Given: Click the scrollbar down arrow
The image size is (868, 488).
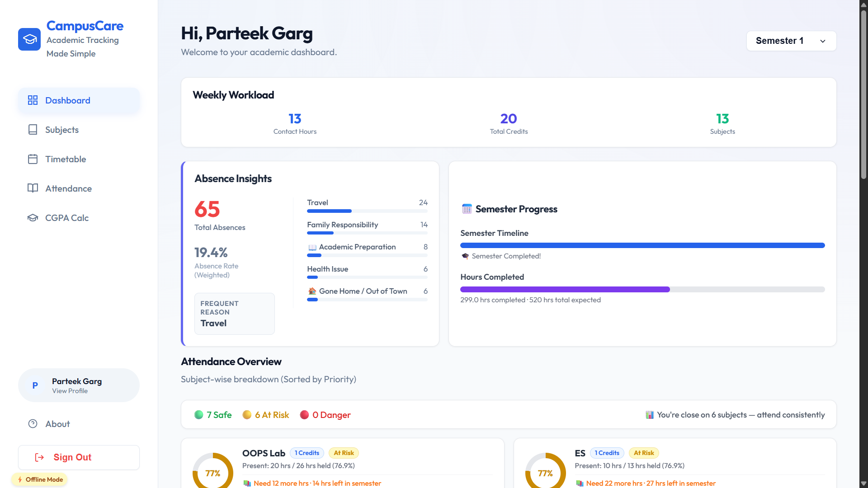Looking at the screenshot, I should [x=863, y=483].
